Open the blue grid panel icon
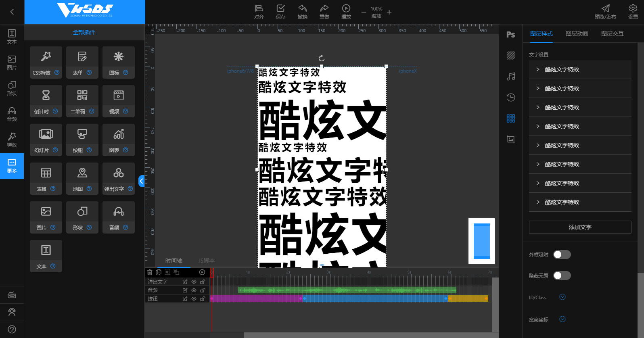644x338 pixels. (511, 118)
